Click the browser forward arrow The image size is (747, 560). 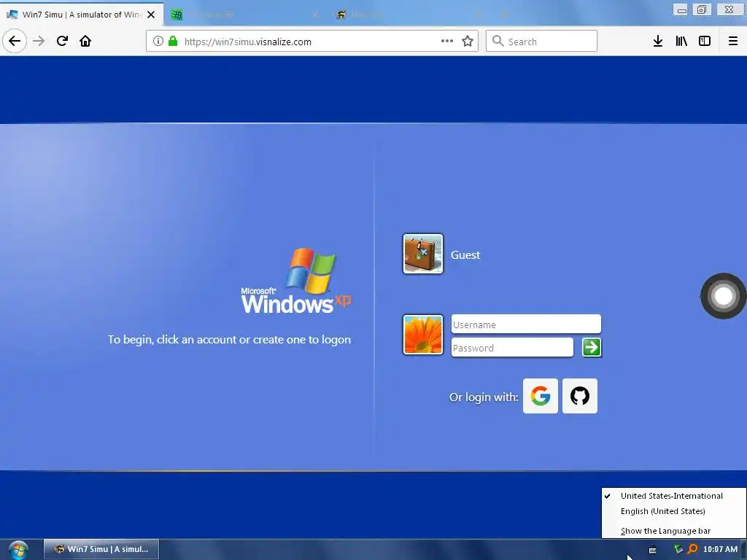click(x=39, y=41)
